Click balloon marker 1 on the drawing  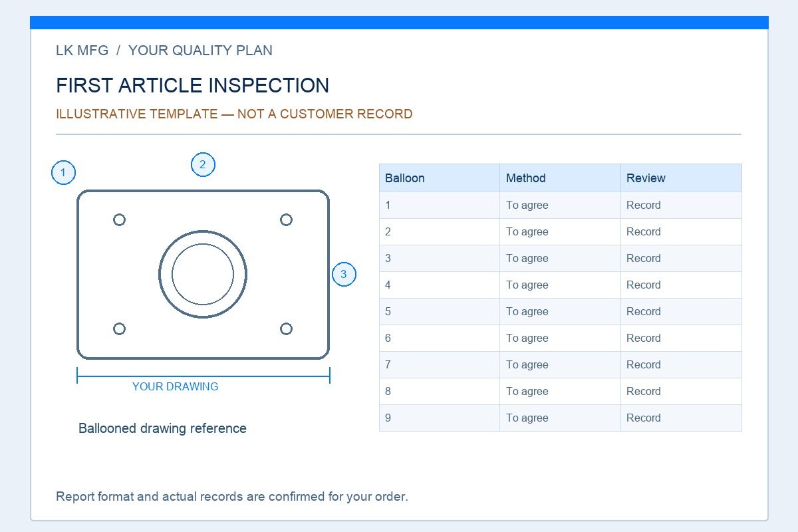[x=63, y=173]
